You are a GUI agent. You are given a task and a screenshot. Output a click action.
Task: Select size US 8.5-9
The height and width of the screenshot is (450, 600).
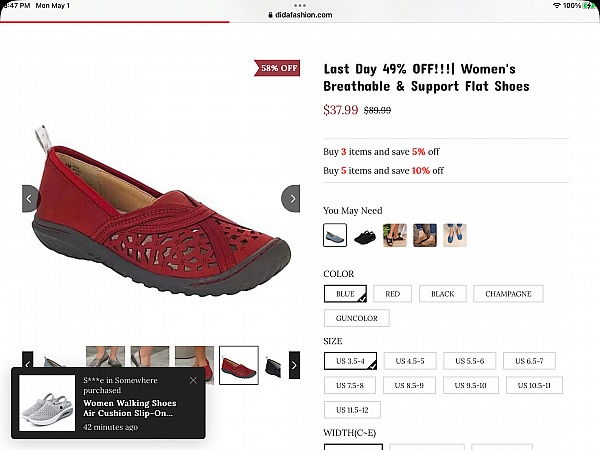409,385
